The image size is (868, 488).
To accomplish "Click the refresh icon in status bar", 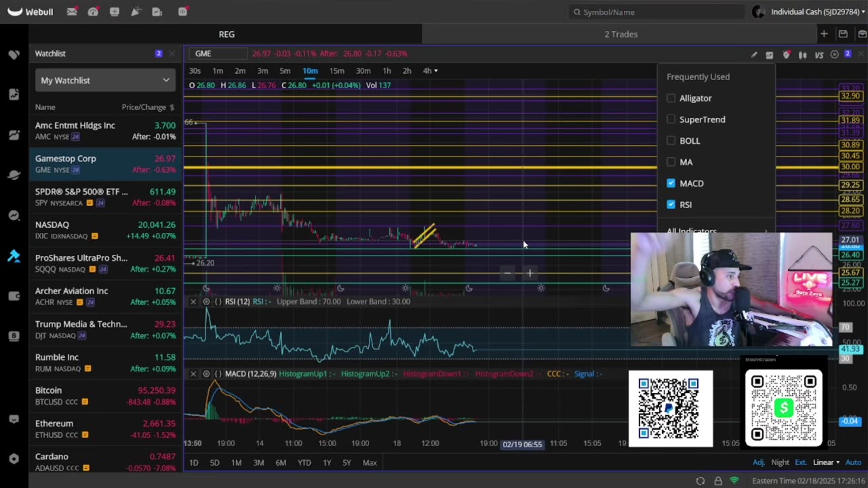I will tap(701, 481).
